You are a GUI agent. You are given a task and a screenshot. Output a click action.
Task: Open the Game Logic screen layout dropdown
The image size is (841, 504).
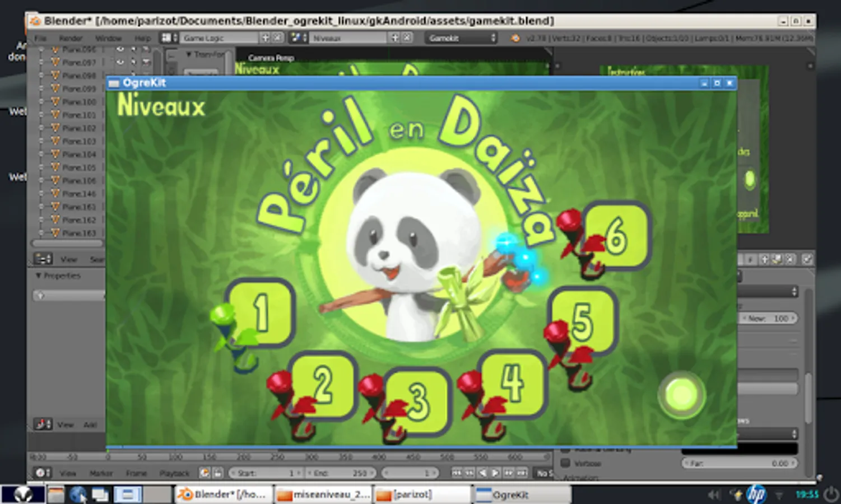(x=220, y=38)
